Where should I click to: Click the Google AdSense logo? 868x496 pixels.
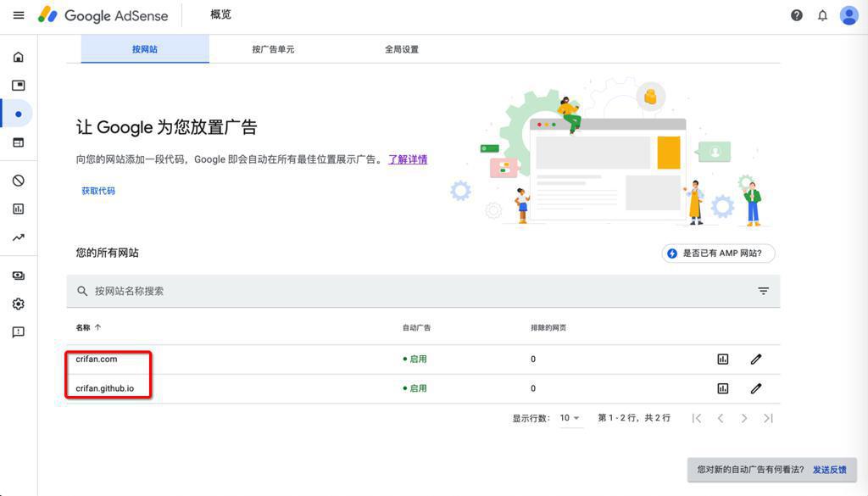103,15
